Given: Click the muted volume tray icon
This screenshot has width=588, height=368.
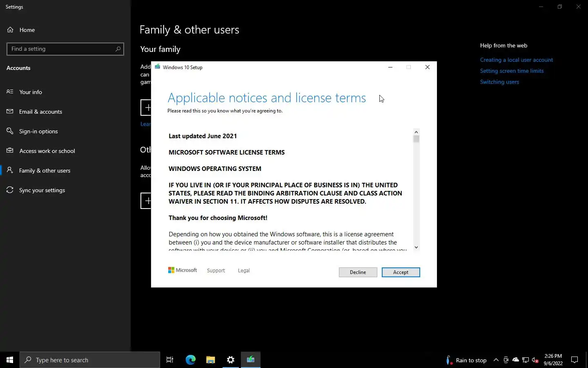Looking at the screenshot, I should 535,360.
